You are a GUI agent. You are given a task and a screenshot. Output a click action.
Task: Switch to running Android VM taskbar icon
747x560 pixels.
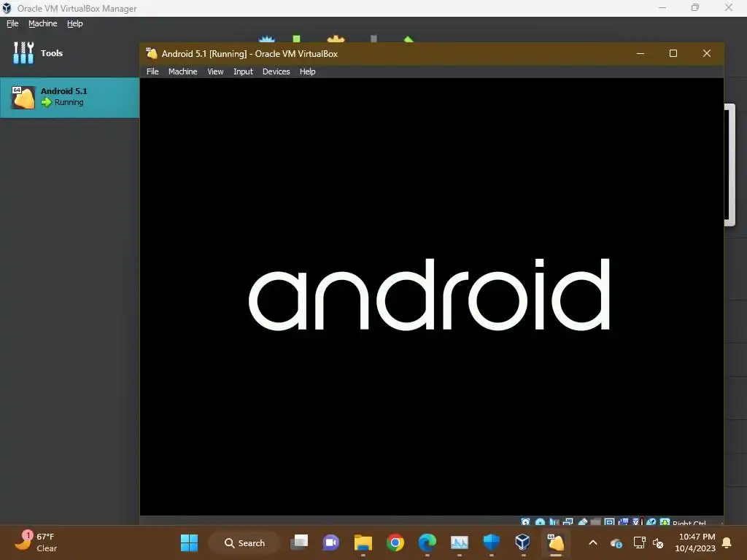[x=555, y=542]
